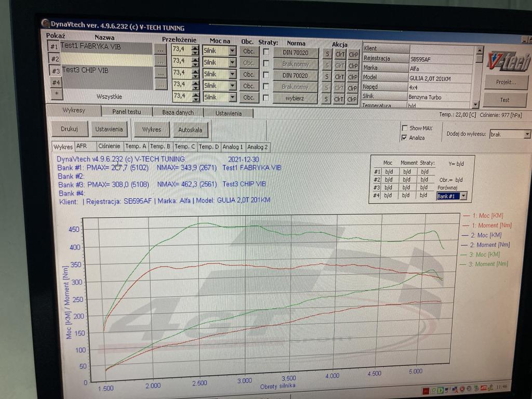Switch to the Baza danych tab
The image size is (532, 399).
coord(178,112)
